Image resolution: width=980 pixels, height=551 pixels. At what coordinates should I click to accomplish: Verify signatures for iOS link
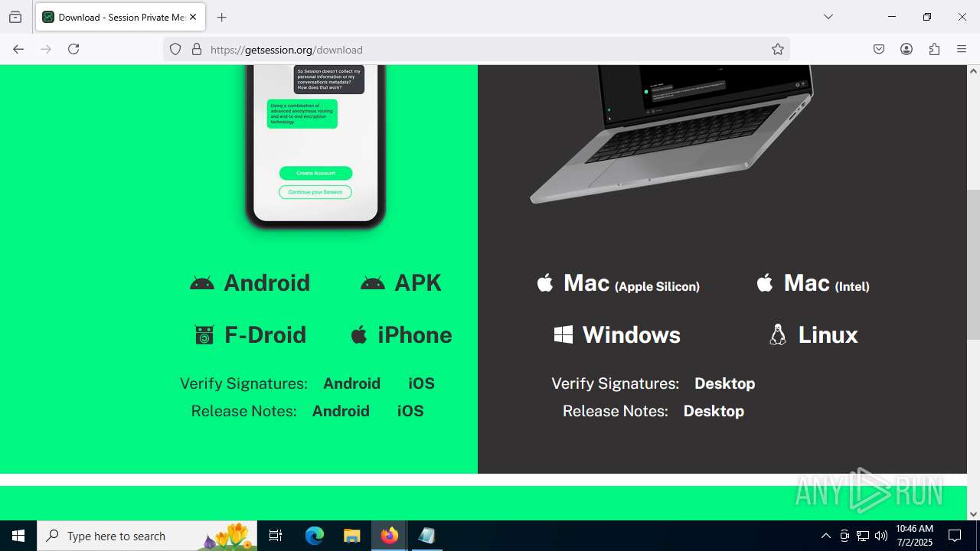click(x=421, y=383)
